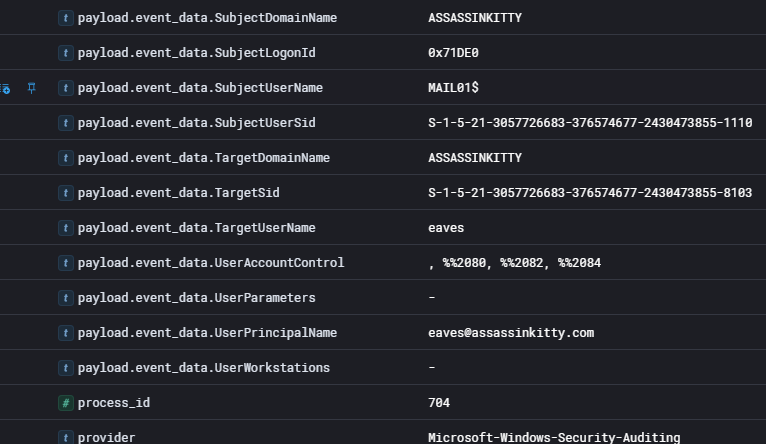Click text type icon for TargetUserName
The height and width of the screenshot is (444, 766).
pyautogui.click(x=66, y=228)
